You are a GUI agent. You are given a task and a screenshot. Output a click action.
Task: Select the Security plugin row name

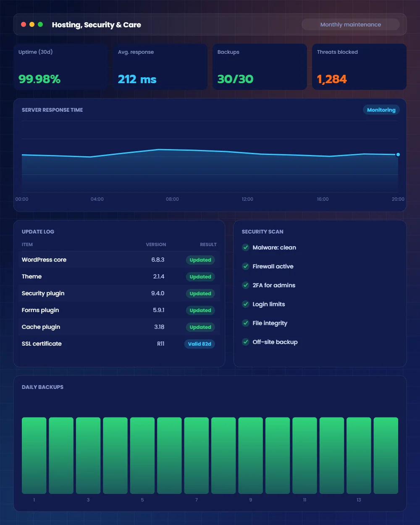pyautogui.click(x=43, y=293)
